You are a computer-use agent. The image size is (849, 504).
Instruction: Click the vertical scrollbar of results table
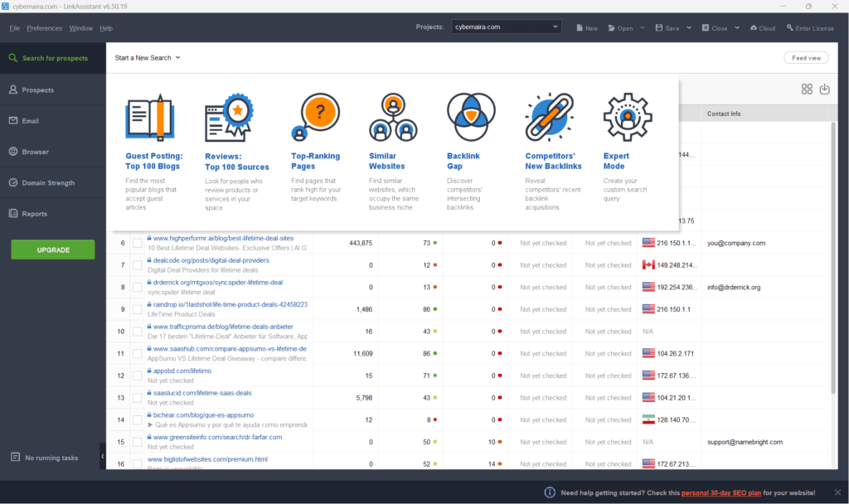(833, 259)
